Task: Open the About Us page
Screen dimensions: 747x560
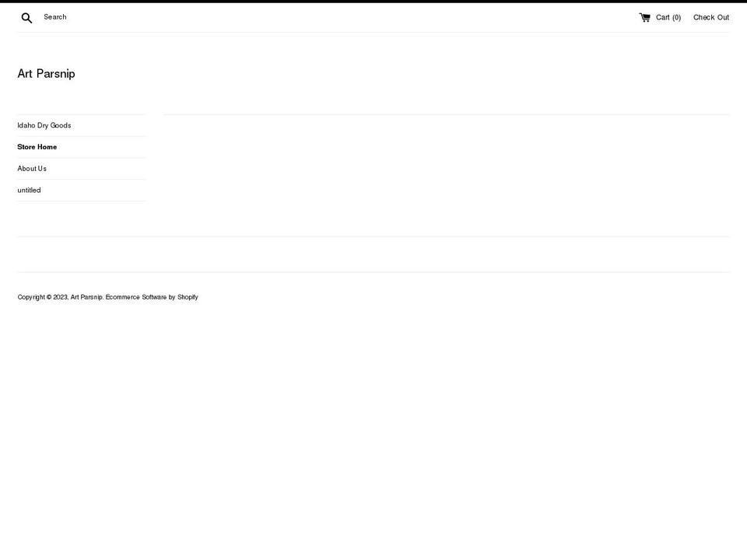Action: pos(32,169)
